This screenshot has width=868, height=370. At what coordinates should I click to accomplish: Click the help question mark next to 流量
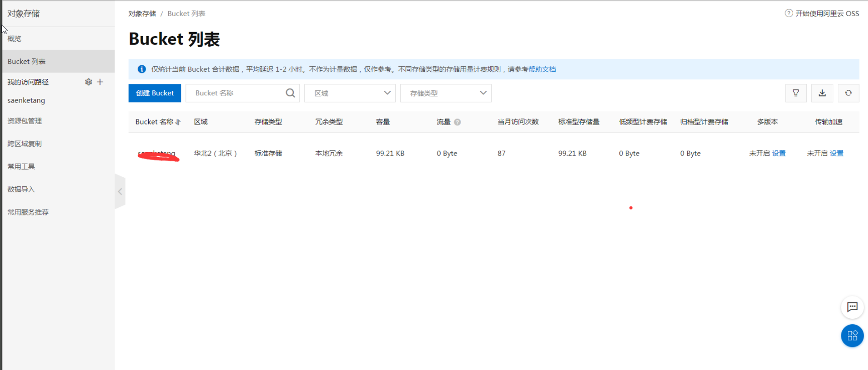457,122
